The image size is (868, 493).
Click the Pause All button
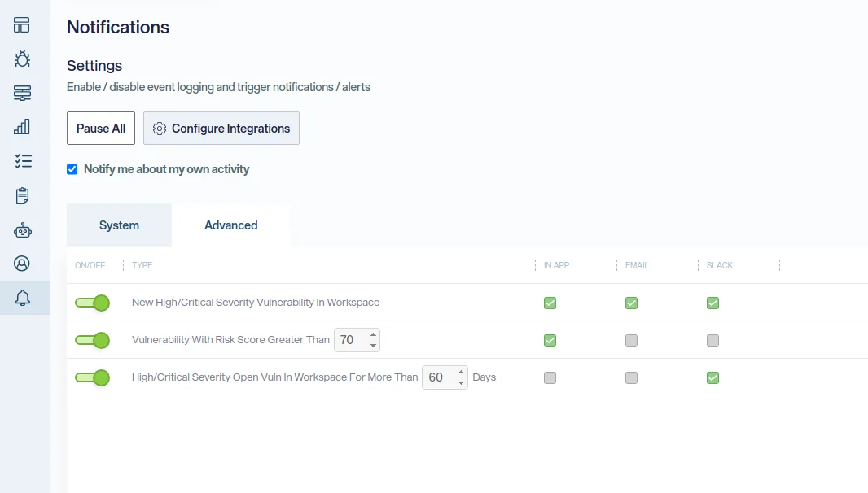[101, 129]
